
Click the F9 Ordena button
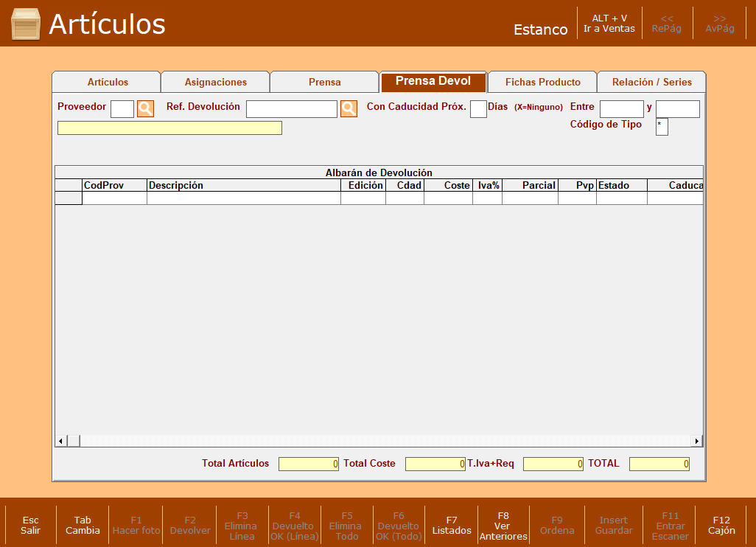point(557,526)
